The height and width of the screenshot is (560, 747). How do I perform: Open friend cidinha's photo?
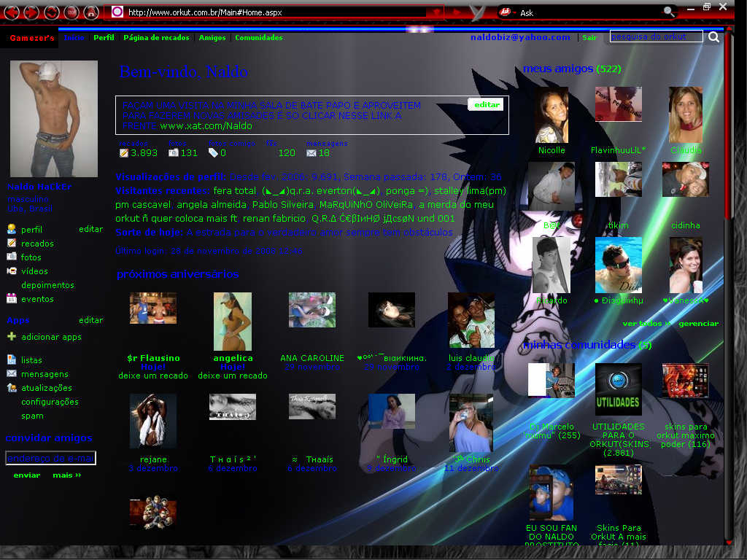[x=685, y=179]
